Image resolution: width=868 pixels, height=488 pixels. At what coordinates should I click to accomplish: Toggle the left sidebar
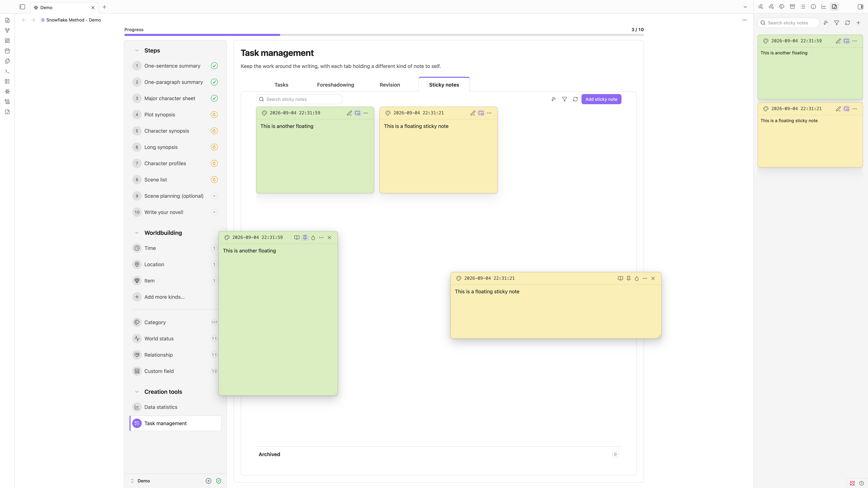coord(22,7)
